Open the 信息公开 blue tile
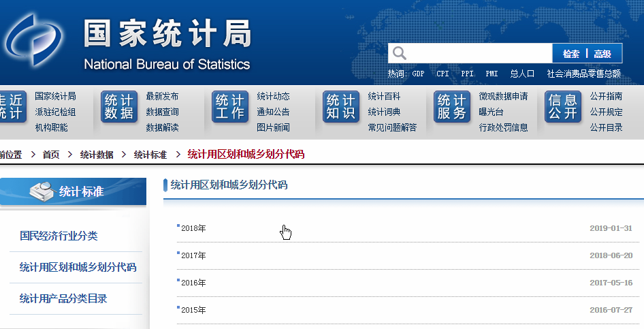The height and width of the screenshot is (329, 644). pyautogui.click(x=563, y=107)
